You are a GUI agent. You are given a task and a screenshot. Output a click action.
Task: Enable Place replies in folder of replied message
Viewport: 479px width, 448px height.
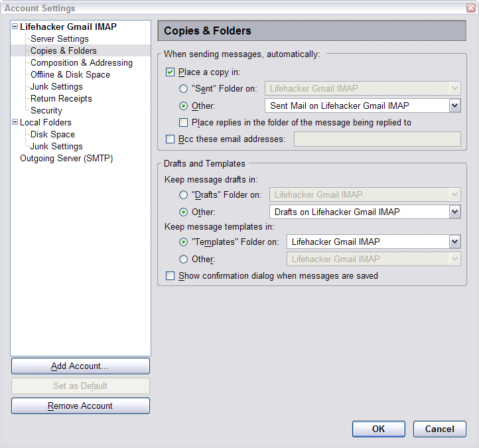[x=183, y=123]
